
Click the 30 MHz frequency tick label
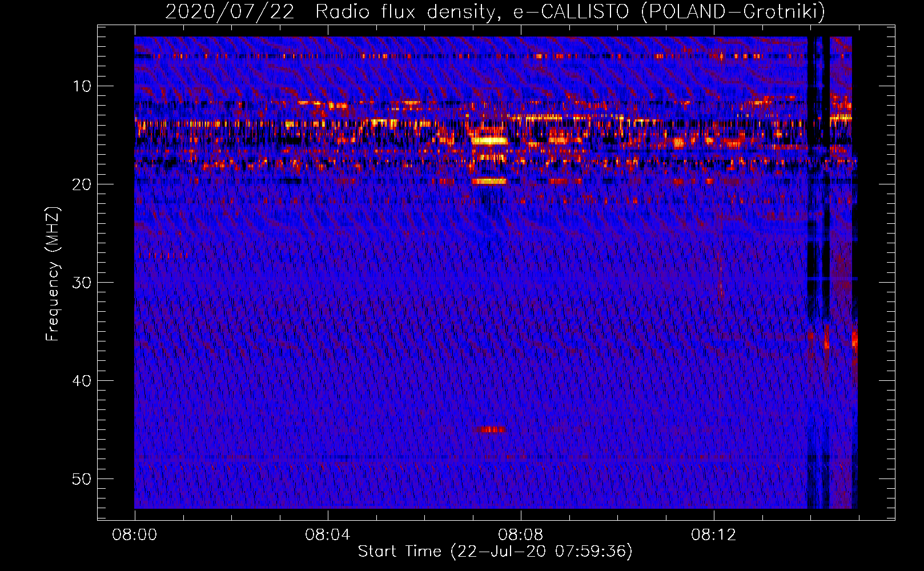(x=82, y=283)
